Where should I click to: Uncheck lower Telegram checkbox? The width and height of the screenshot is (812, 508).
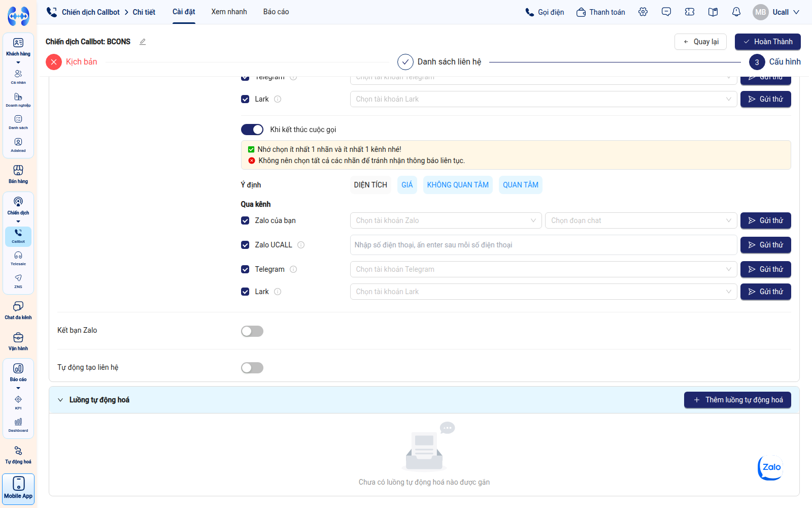(245, 269)
